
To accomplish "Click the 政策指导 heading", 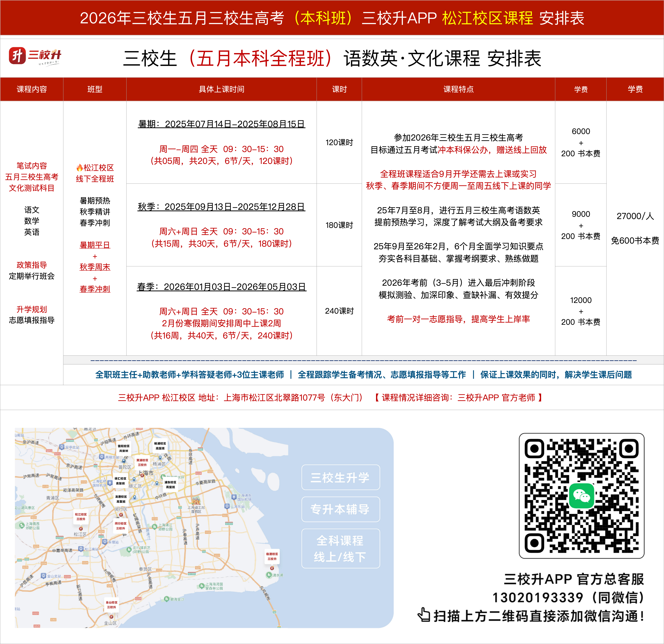I will click(32, 265).
